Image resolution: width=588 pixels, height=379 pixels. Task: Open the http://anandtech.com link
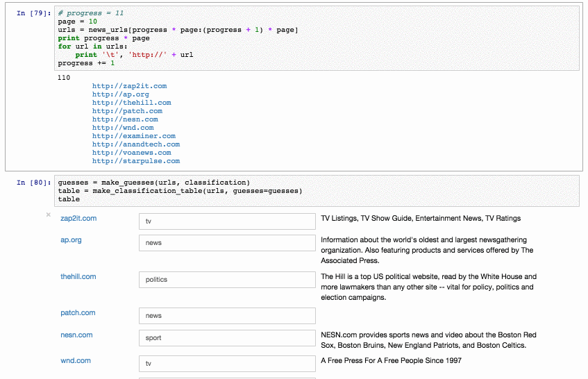tap(135, 144)
